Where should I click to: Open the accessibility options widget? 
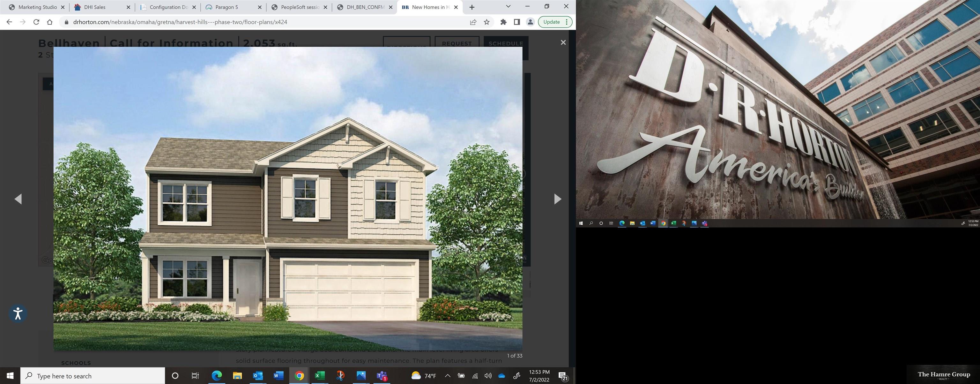[x=18, y=313]
